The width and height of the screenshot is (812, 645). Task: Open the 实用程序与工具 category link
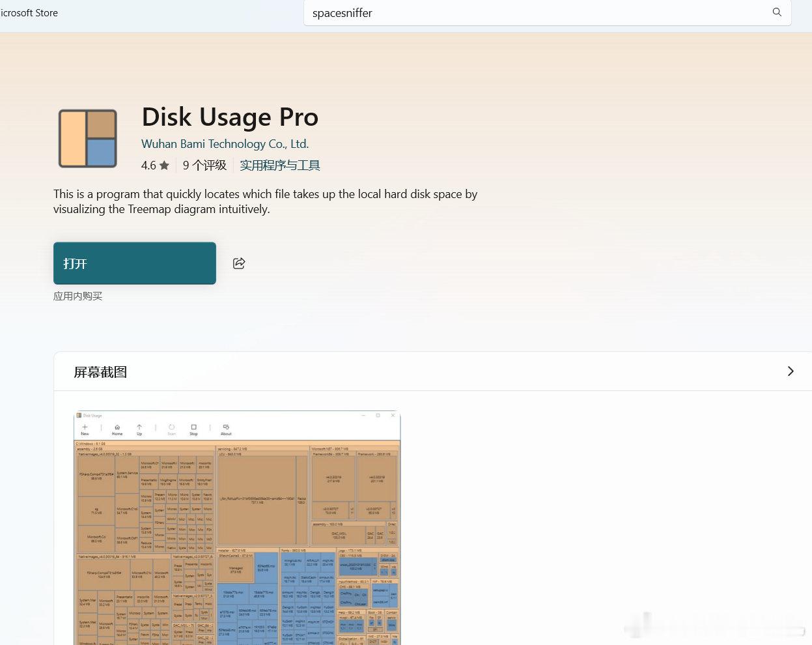pos(279,165)
